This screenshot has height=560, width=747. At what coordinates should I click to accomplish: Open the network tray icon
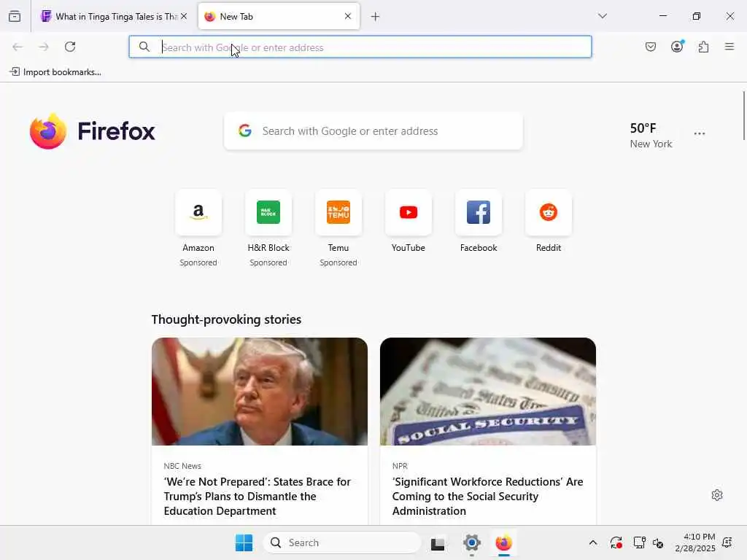tap(639, 542)
